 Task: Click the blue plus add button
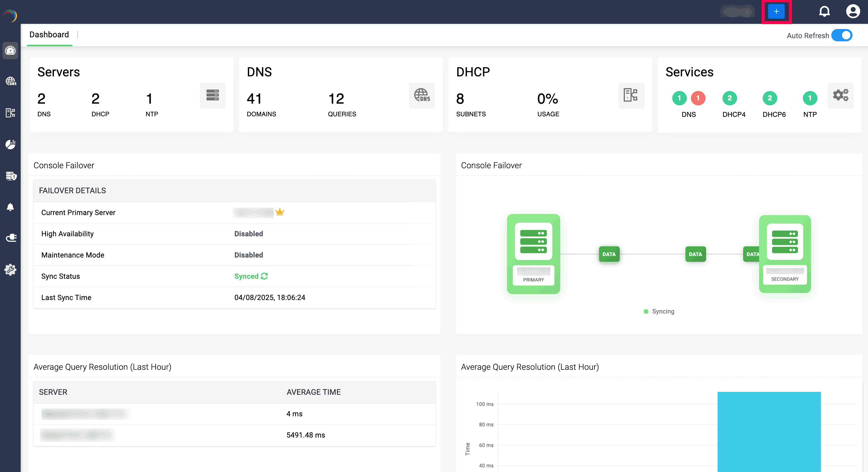pyautogui.click(x=776, y=11)
